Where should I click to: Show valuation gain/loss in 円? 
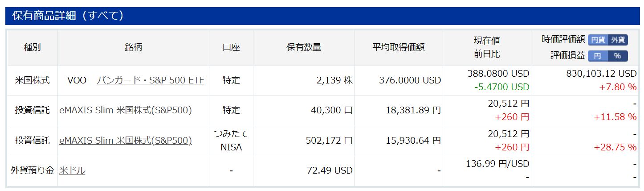click(598, 56)
